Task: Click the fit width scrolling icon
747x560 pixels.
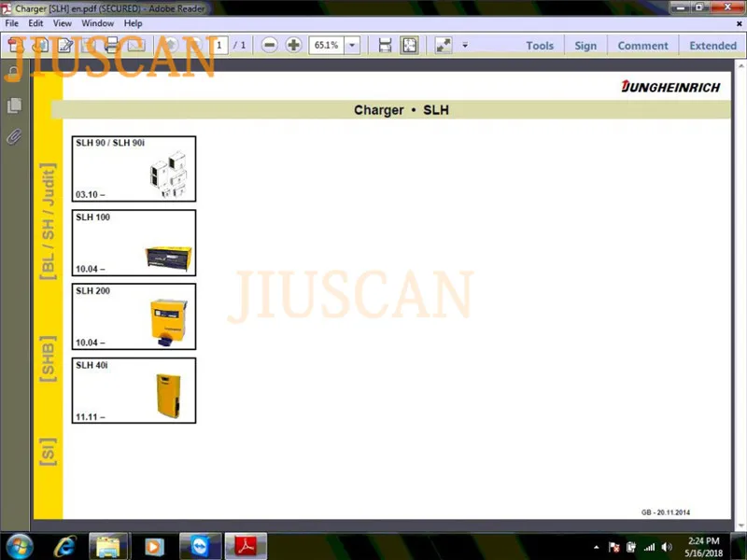Action: pyautogui.click(x=385, y=45)
